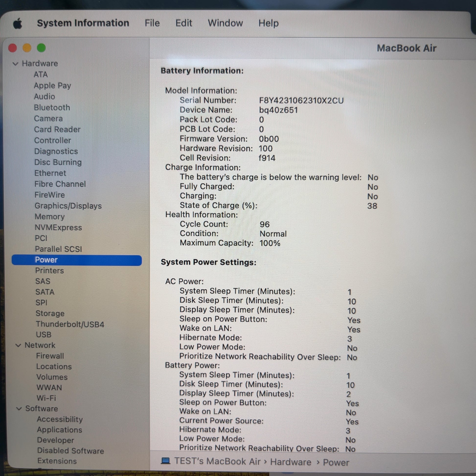The image size is (476, 476).
Task: Select NVMExpress in the sidebar
Action: click(x=58, y=228)
